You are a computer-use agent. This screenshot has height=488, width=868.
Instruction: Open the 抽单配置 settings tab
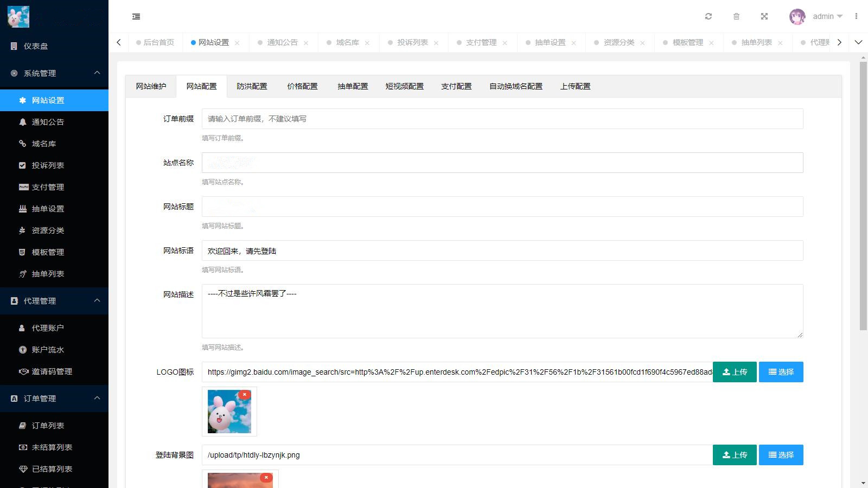point(353,86)
